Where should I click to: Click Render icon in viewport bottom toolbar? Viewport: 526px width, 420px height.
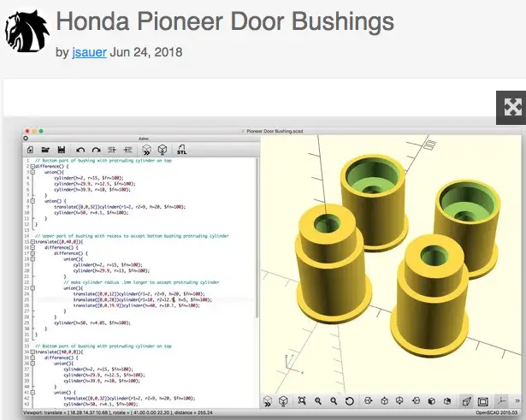[x=283, y=400]
